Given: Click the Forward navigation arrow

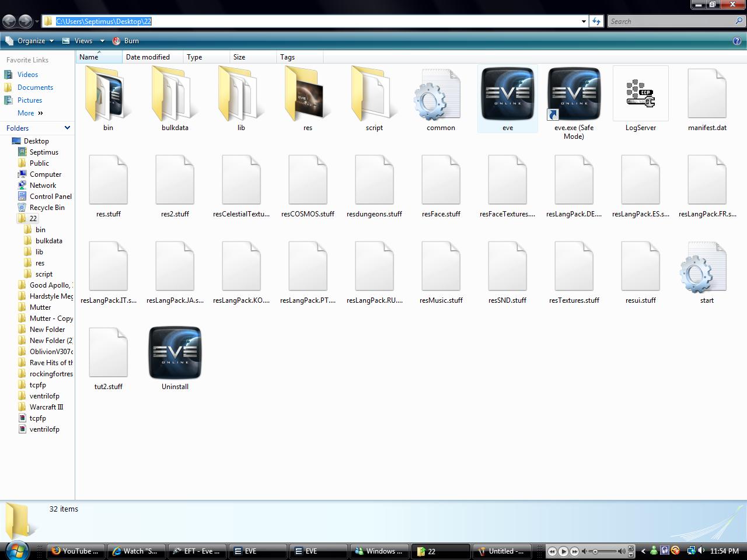Looking at the screenshot, I should coord(25,22).
